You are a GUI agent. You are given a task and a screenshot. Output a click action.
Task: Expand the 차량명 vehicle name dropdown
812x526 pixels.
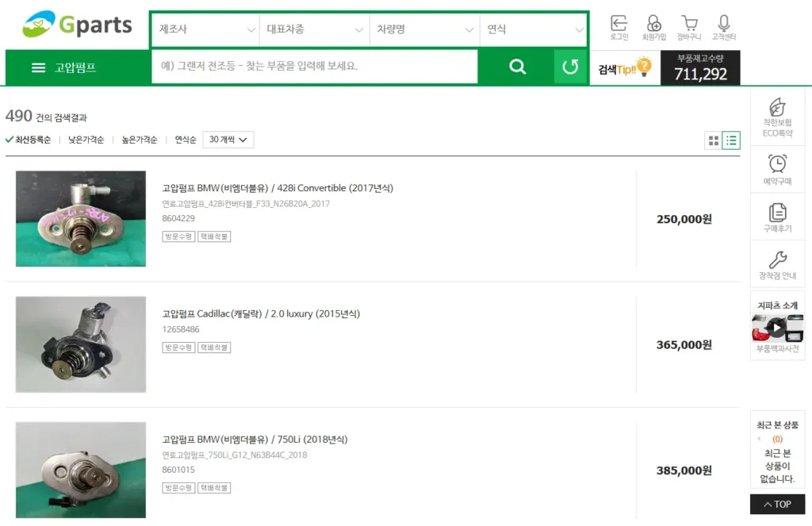coord(424,30)
